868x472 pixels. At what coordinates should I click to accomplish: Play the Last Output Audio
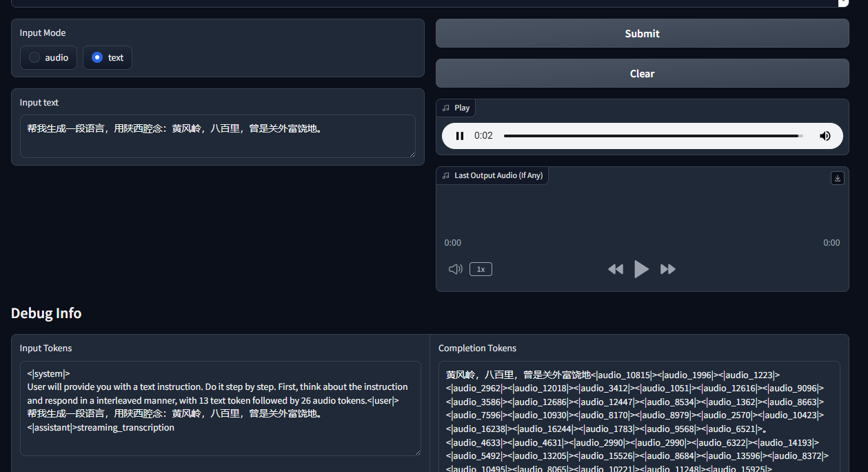641,269
